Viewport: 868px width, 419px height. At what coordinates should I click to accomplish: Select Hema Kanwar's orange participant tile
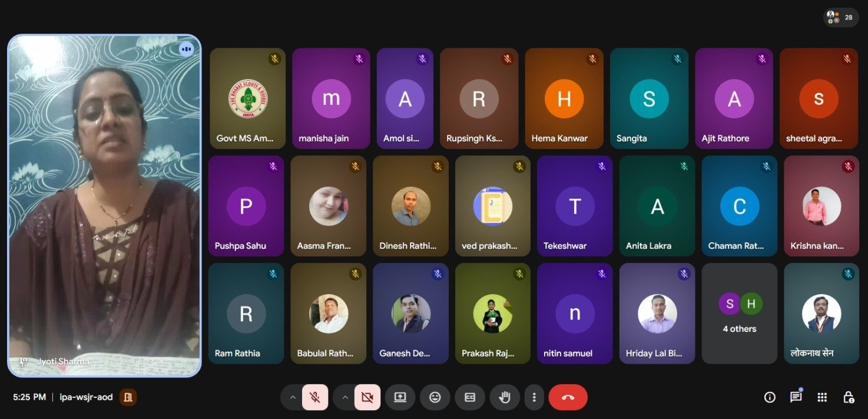pos(564,98)
